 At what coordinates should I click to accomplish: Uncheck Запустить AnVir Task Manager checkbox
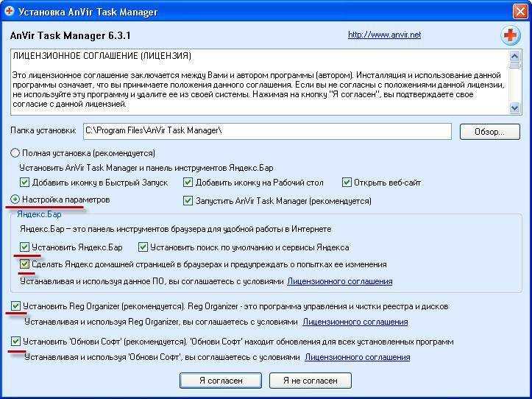click(188, 201)
